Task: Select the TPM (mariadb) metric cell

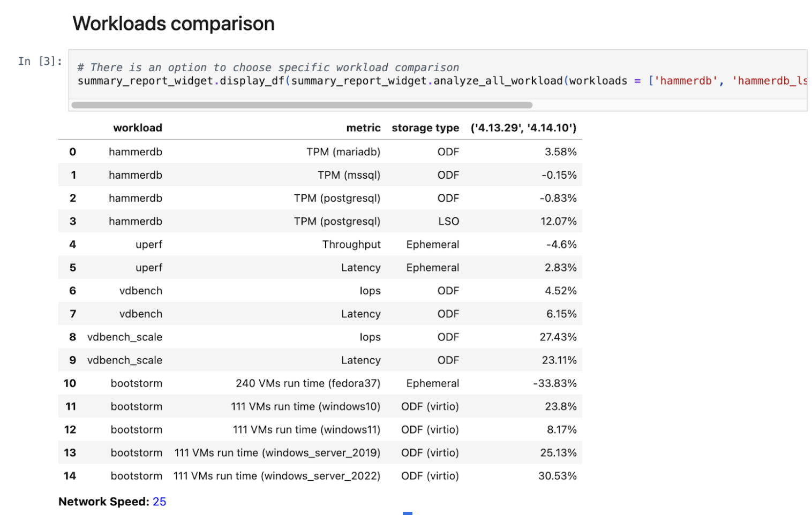Action: coord(343,152)
